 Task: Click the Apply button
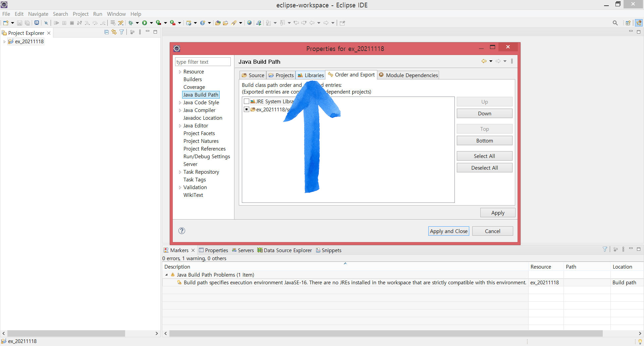click(498, 213)
